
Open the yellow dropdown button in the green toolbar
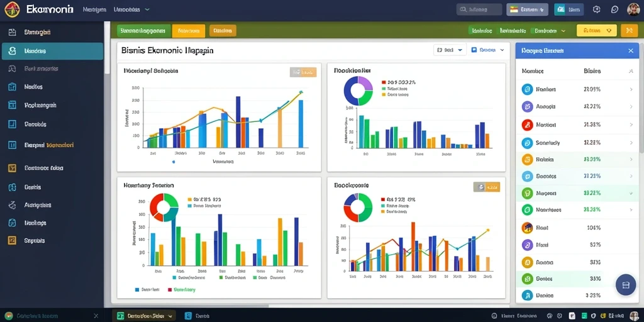597,30
